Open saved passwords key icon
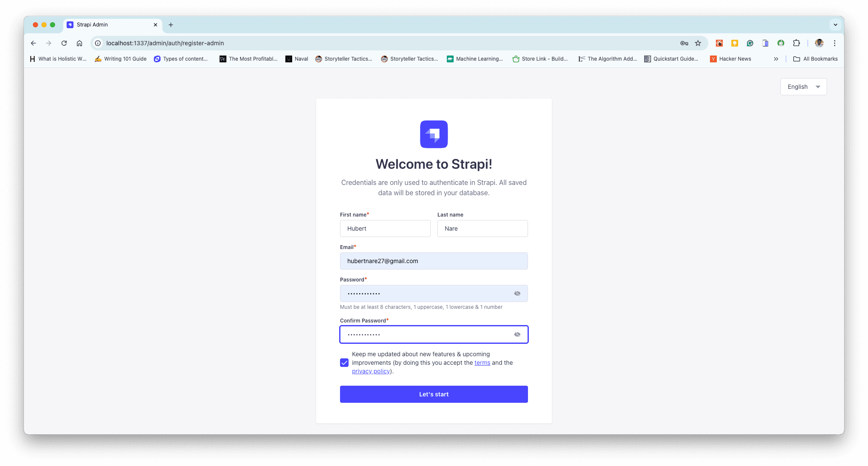868x466 pixels. [x=684, y=43]
